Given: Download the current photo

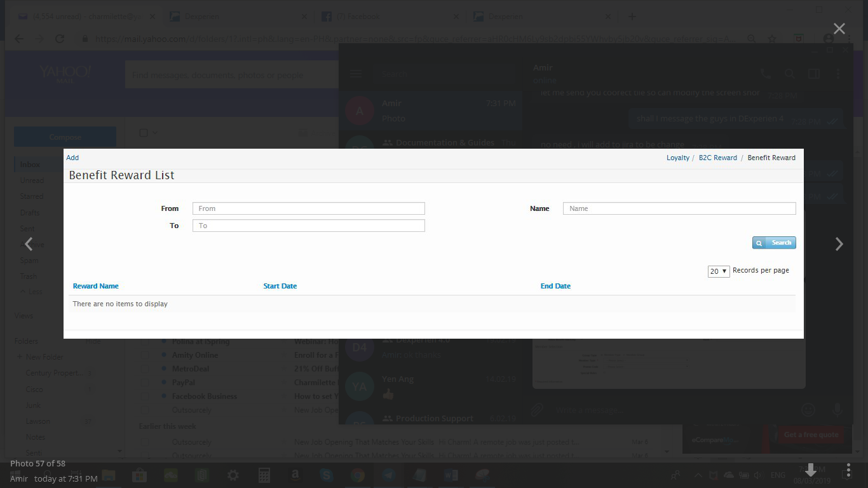Looking at the screenshot, I should point(811,470).
